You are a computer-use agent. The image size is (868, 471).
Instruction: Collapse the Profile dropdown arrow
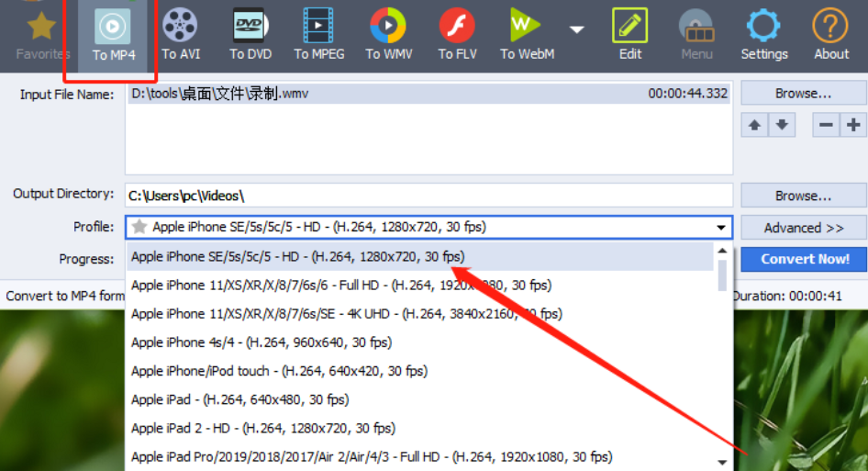click(x=721, y=227)
